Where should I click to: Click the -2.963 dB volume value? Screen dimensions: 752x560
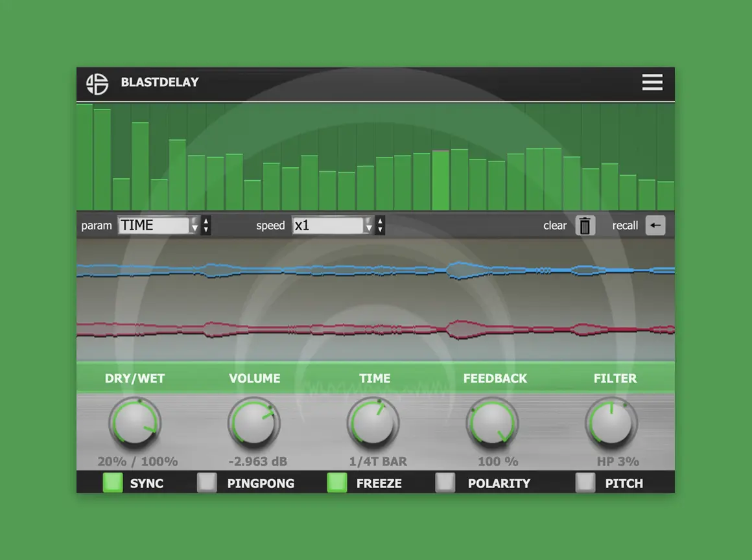pyautogui.click(x=257, y=461)
